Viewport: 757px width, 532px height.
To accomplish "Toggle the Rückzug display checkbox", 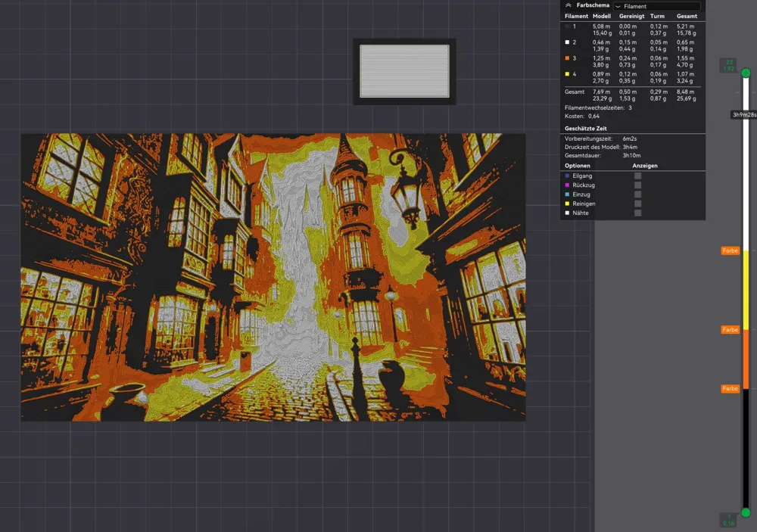I will click(637, 185).
